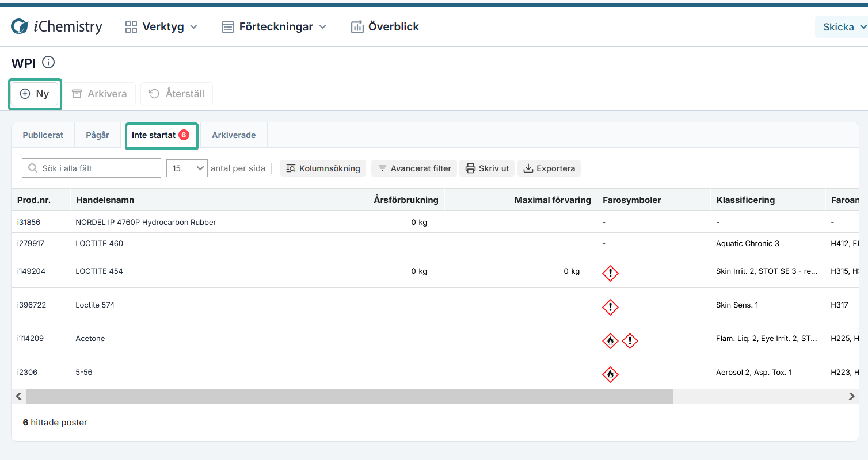Click the flame hazard symbol for 5-56

click(610, 375)
